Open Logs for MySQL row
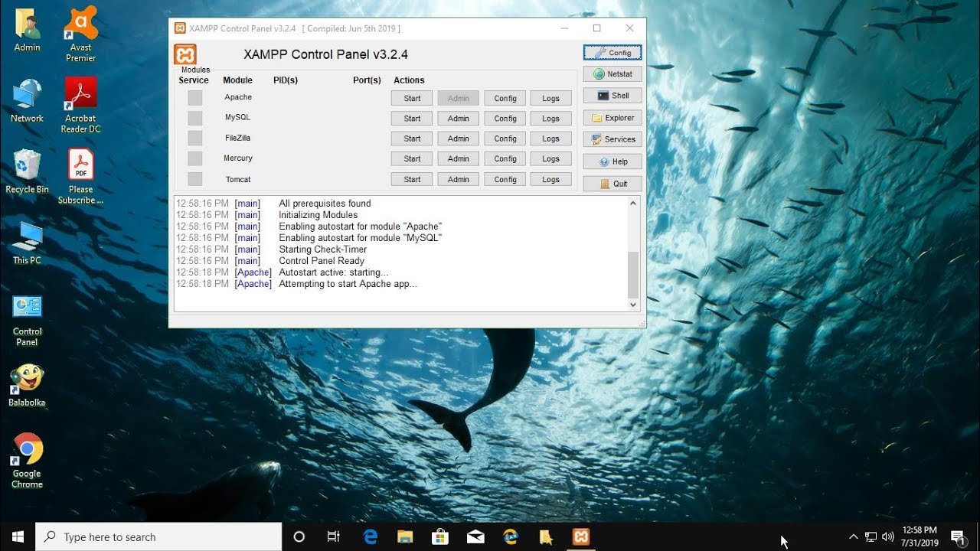Viewport: 980px width, 551px height. click(551, 119)
